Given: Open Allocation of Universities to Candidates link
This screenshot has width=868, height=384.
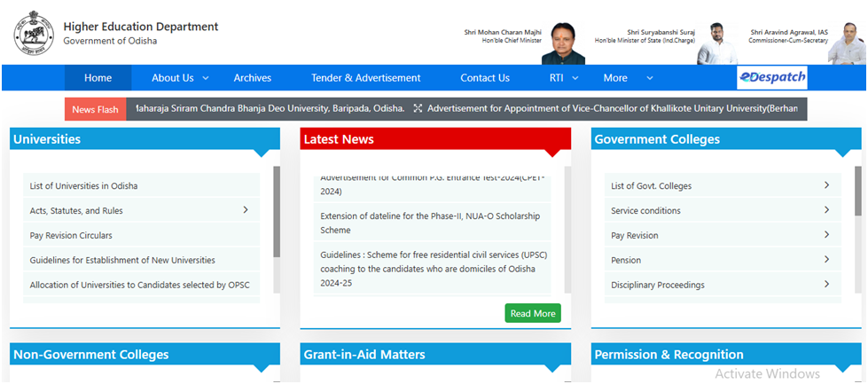Looking at the screenshot, I should tap(141, 285).
